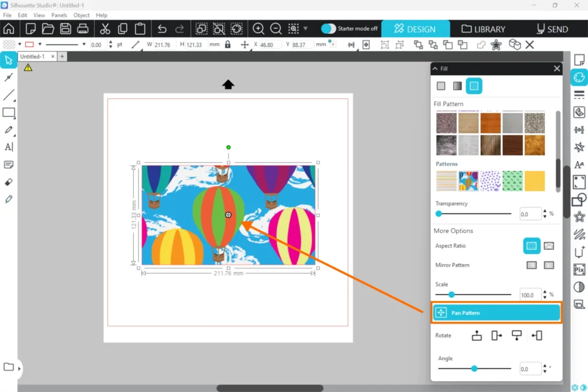Select the pattern fill type button
Screen dimensions: 588x392
pyautogui.click(x=474, y=86)
